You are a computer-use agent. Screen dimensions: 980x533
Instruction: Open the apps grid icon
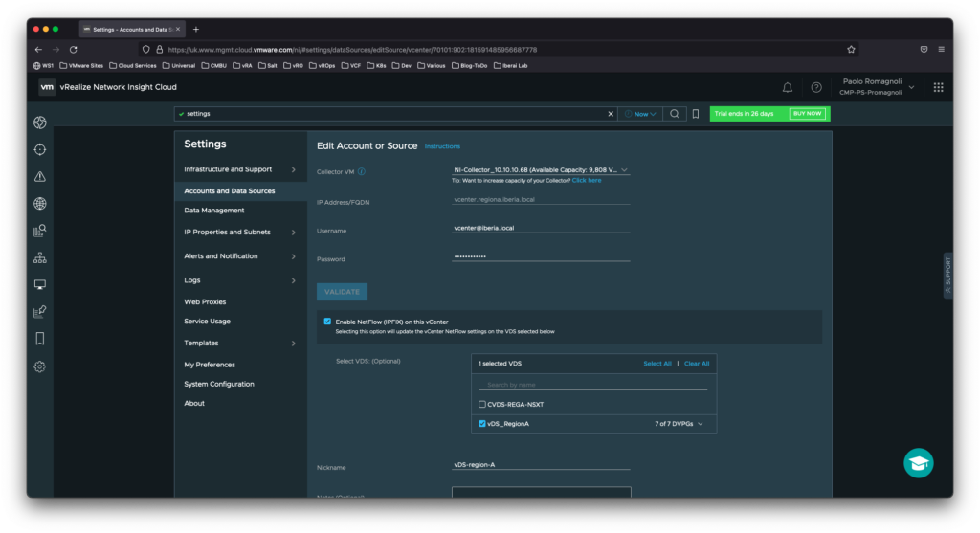[938, 87]
